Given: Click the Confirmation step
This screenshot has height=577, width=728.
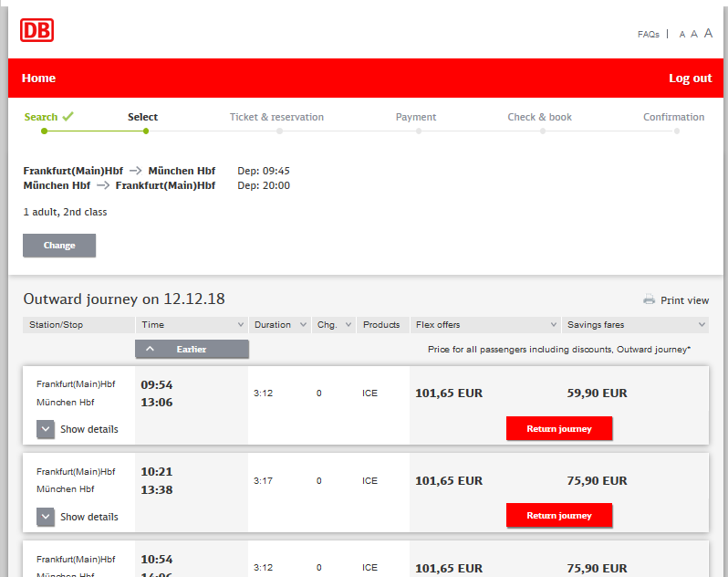Looking at the screenshot, I should click(x=673, y=117).
